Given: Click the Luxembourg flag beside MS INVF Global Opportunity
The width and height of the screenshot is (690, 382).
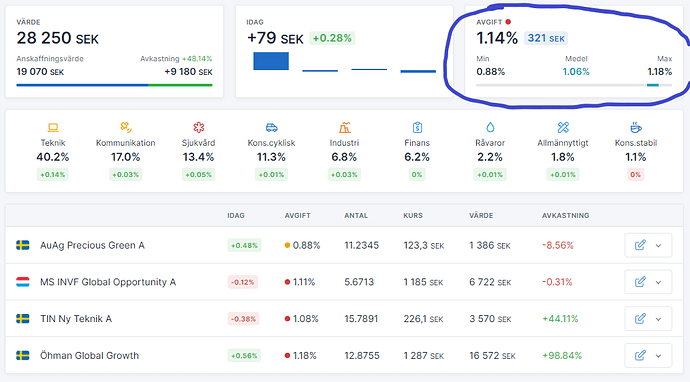Looking at the screenshot, I should 23,282.
